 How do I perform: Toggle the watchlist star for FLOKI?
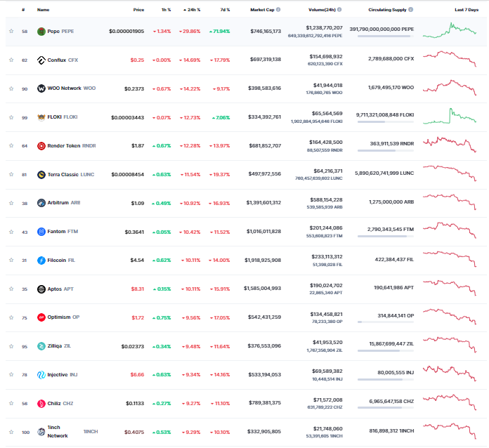tap(11, 117)
